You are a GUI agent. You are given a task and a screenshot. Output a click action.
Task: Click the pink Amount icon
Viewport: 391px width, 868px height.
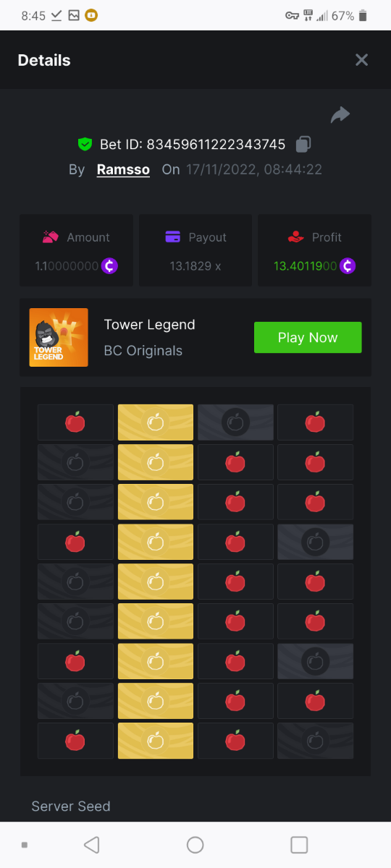click(50, 237)
